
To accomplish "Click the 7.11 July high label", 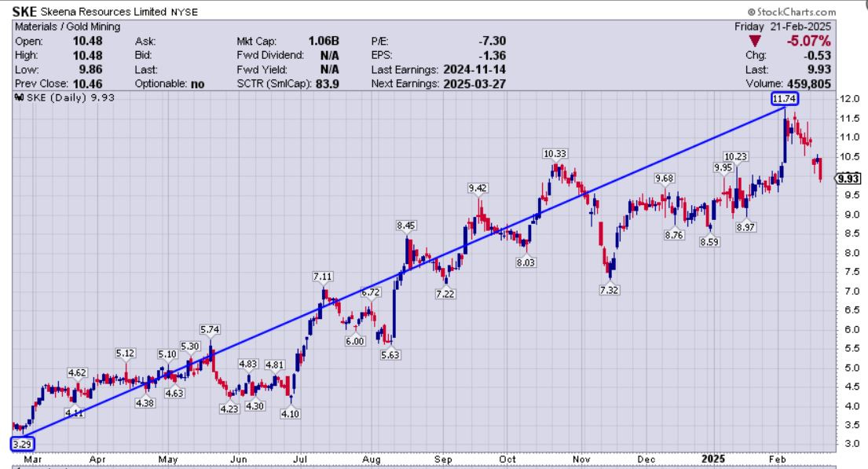I will coord(323,277).
